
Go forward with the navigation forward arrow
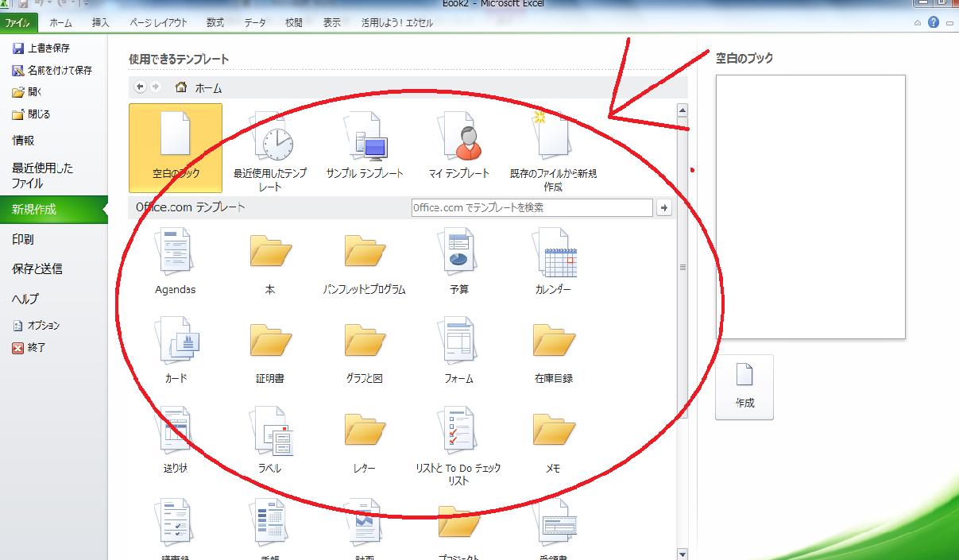[x=156, y=87]
